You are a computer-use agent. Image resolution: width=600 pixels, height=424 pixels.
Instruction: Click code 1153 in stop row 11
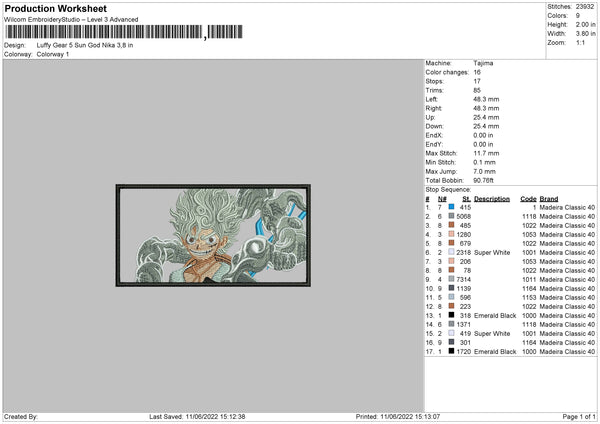pos(529,297)
